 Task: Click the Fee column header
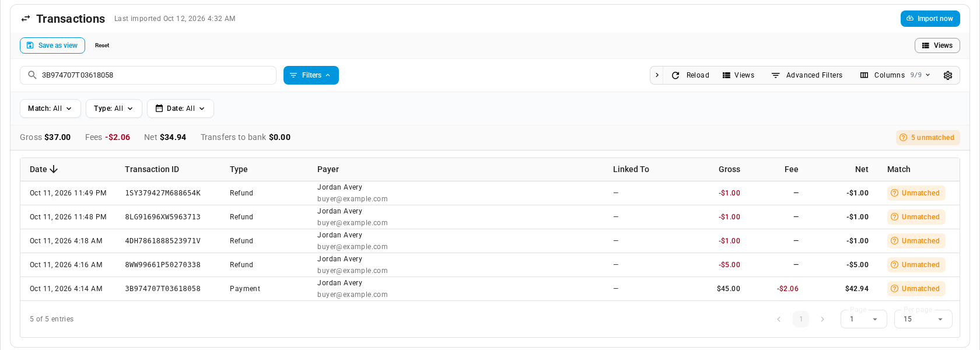click(x=791, y=169)
